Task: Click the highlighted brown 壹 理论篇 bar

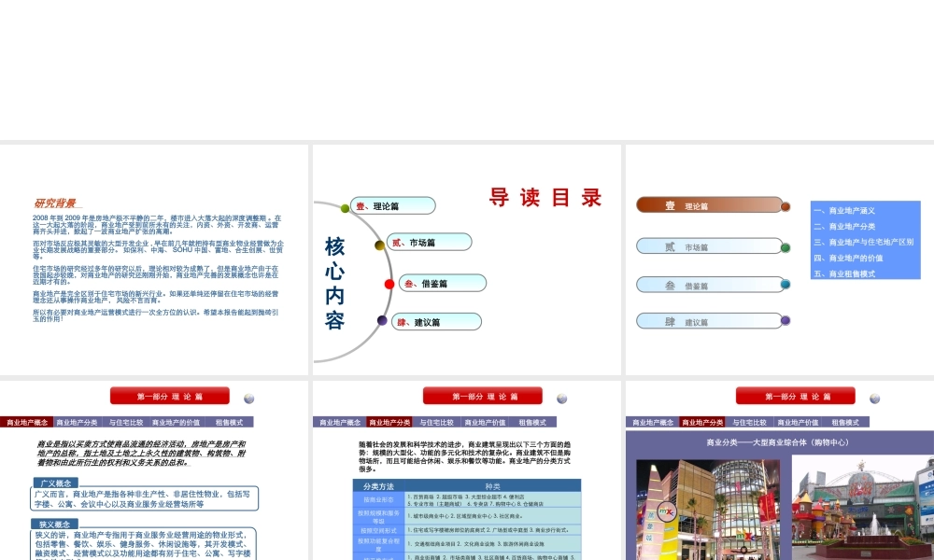Action: point(709,205)
